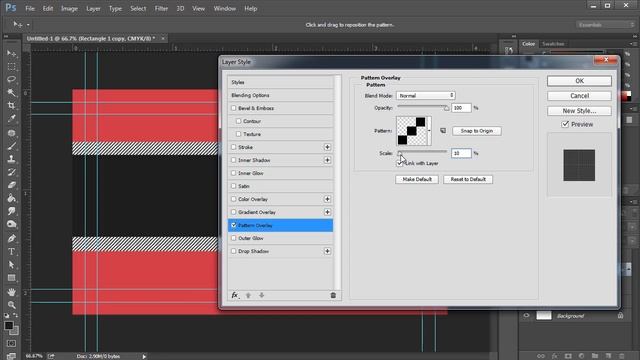
Task: Enable the Satin checkbox
Action: [x=233, y=186]
